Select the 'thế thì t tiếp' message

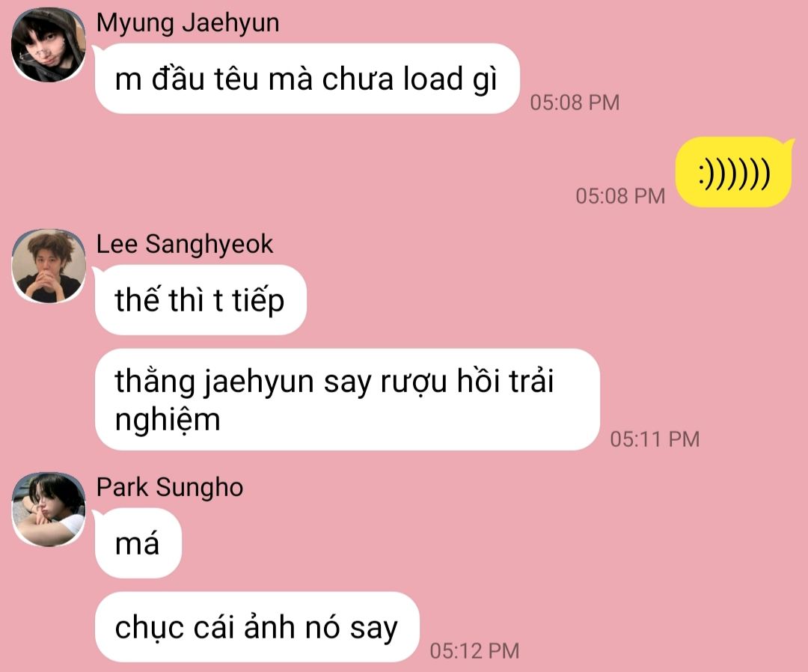pyautogui.click(x=201, y=300)
